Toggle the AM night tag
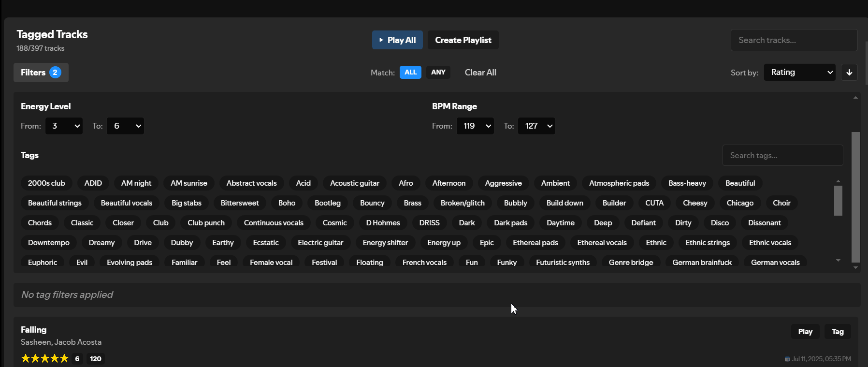This screenshot has height=367, width=868. click(x=136, y=183)
